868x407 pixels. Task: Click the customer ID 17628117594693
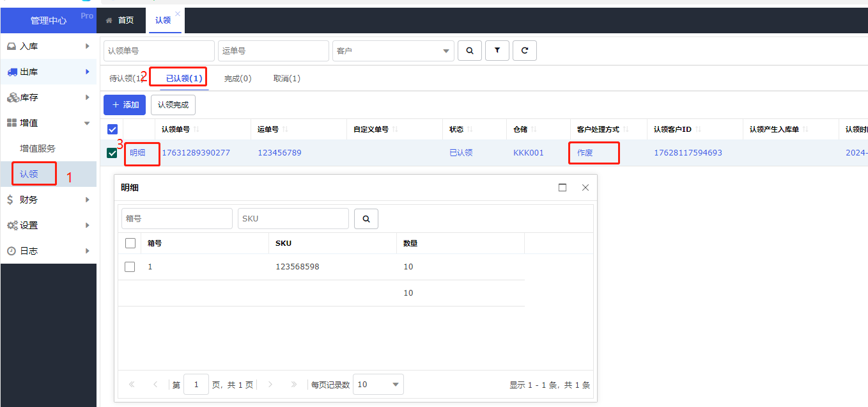click(x=688, y=153)
